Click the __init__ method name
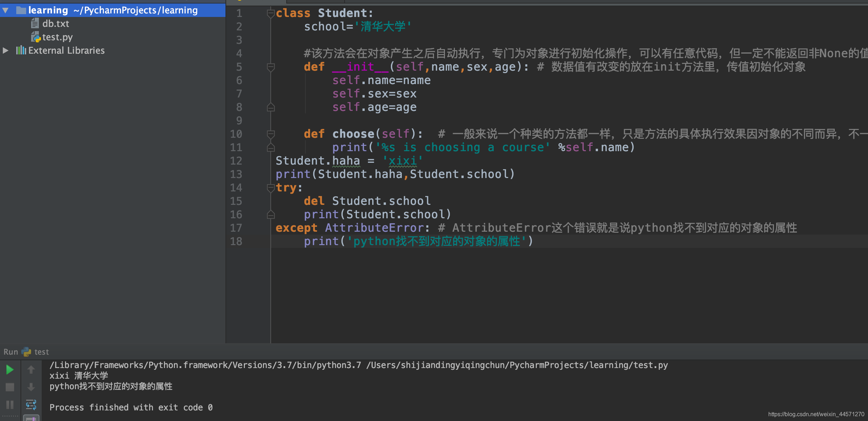868x421 pixels. [360, 67]
